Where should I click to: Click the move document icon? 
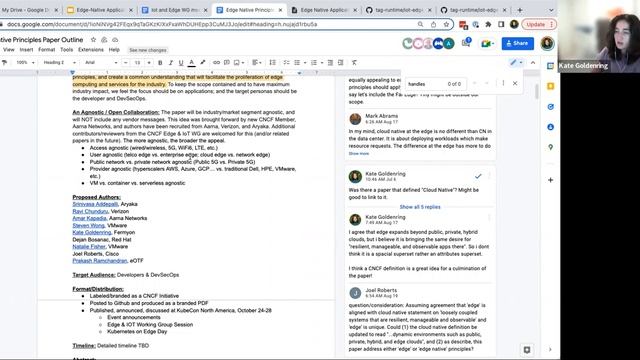[104, 40]
